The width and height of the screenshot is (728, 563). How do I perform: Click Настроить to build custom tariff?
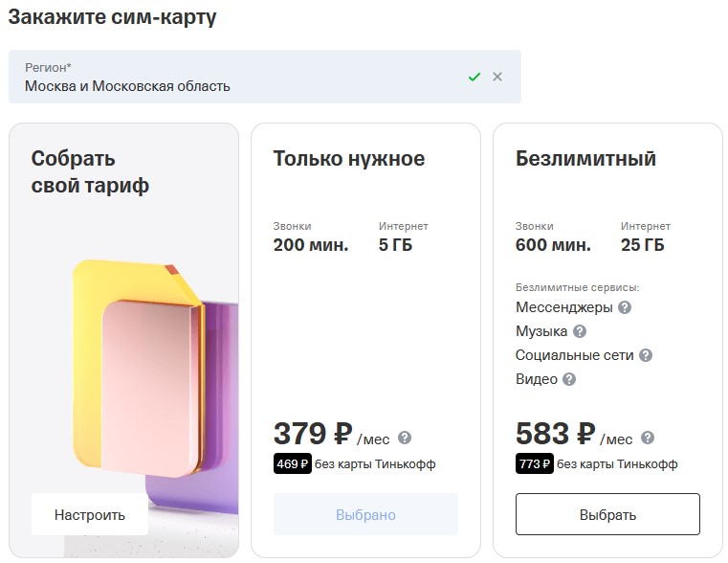pos(90,514)
